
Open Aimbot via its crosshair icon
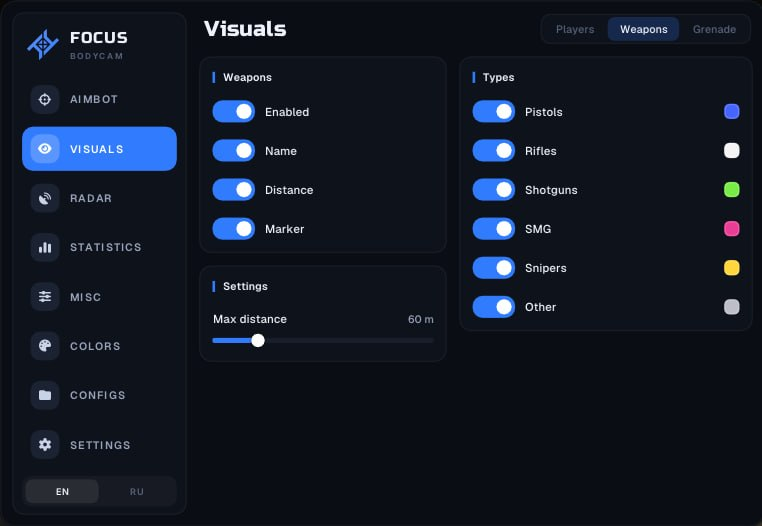tap(45, 100)
